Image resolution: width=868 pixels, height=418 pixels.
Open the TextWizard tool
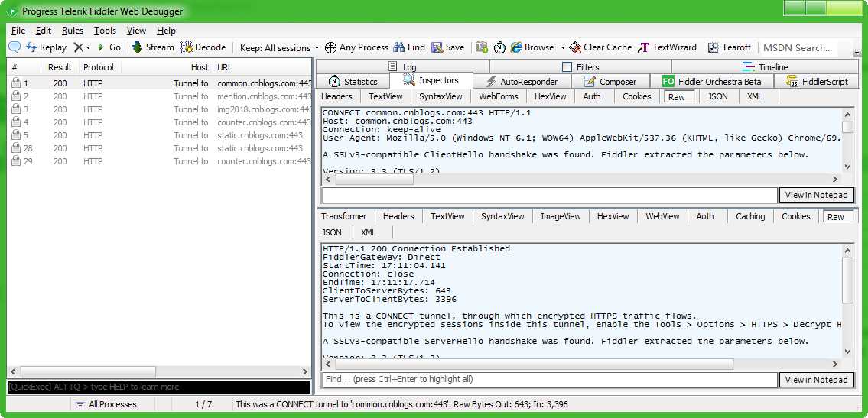pos(667,47)
